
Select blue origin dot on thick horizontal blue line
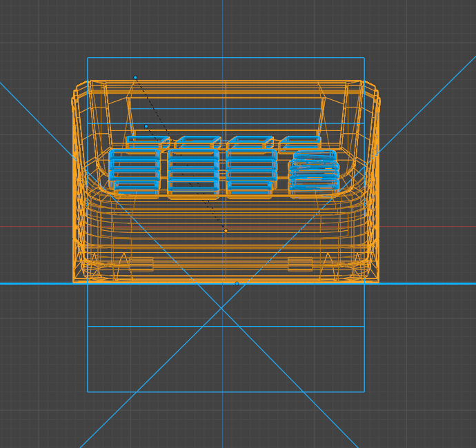click(237, 283)
